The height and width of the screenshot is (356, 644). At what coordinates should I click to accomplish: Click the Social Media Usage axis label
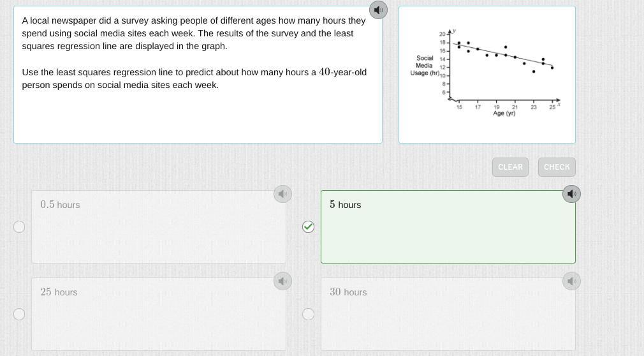[x=425, y=65]
